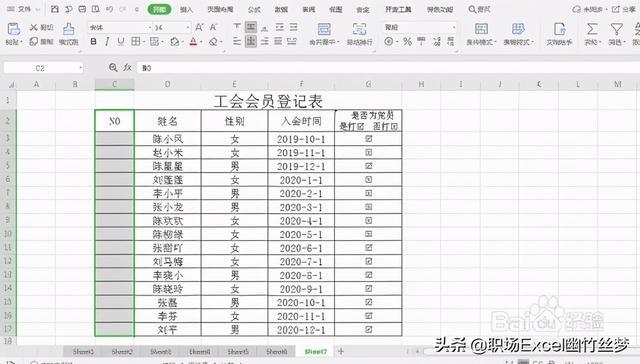Expand the Name Box dropdown arrow
The height and width of the screenshot is (364, 640).
[x=80, y=68]
